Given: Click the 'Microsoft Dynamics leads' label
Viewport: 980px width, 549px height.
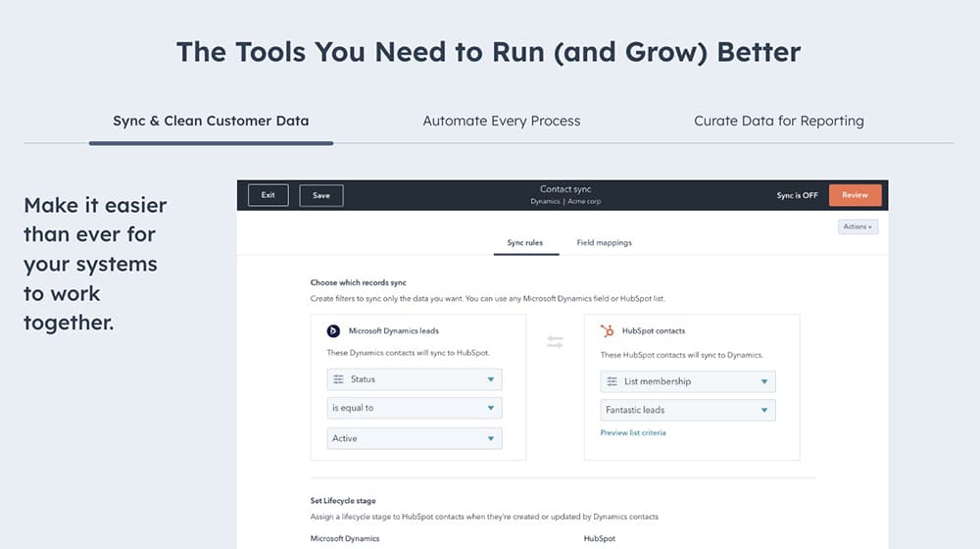Looking at the screenshot, I should click(x=394, y=330).
